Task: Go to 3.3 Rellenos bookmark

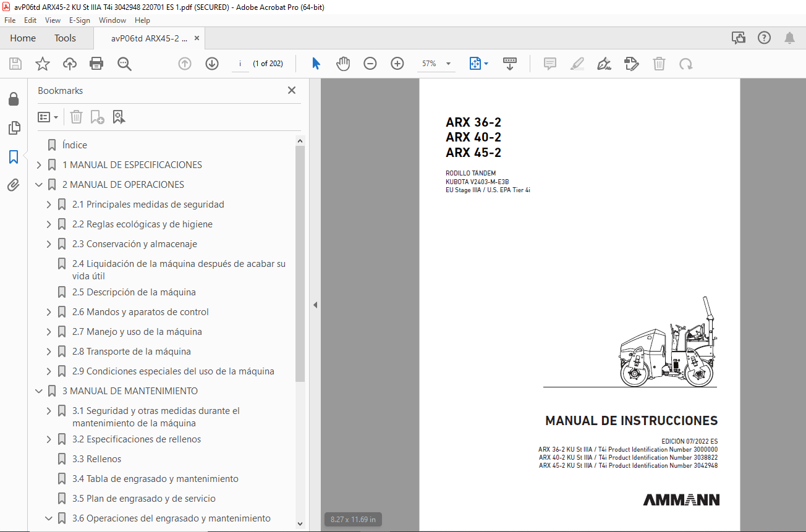Action: (97, 459)
